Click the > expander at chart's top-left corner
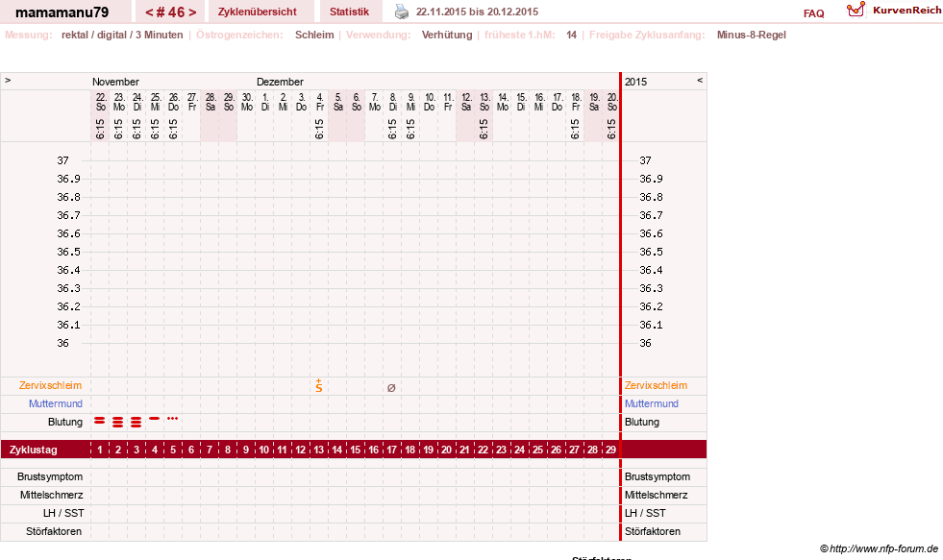The image size is (943, 560). (x=8, y=80)
